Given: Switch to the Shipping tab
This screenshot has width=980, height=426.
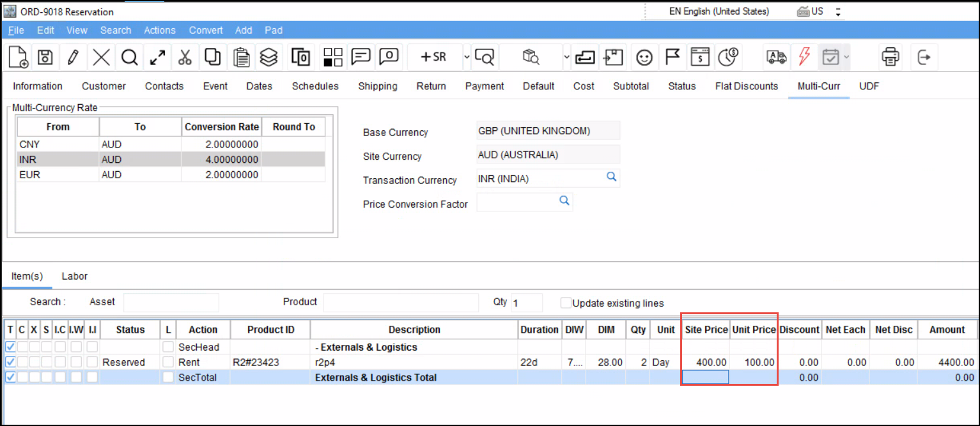Looking at the screenshot, I should coord(378,86).
